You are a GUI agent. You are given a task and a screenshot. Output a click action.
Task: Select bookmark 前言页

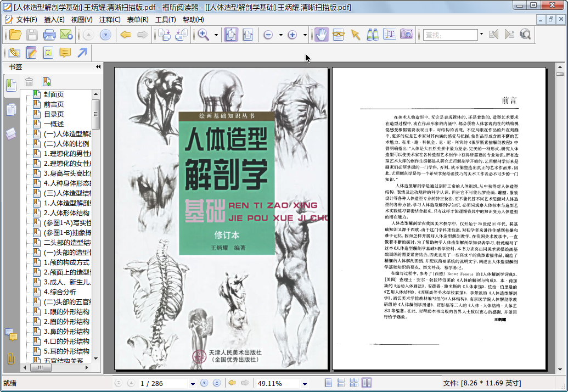[x=54, y=104]
